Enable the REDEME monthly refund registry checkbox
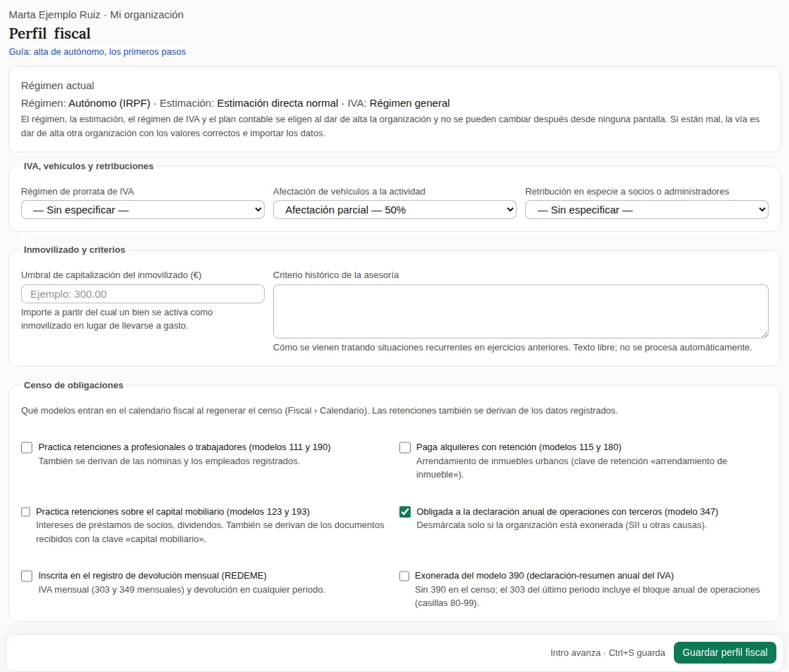This screenshot has width=789, height=672. (27, 576)
